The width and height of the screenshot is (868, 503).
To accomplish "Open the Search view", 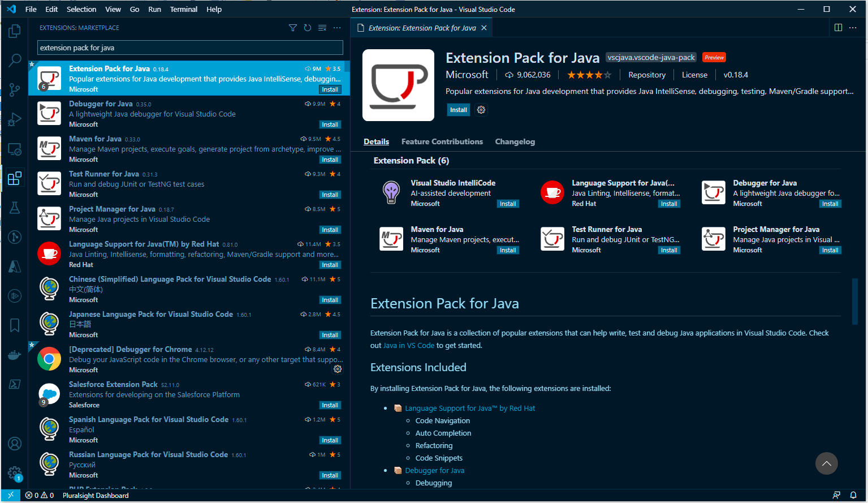I will pyautogui.click(x=14, y=60).
